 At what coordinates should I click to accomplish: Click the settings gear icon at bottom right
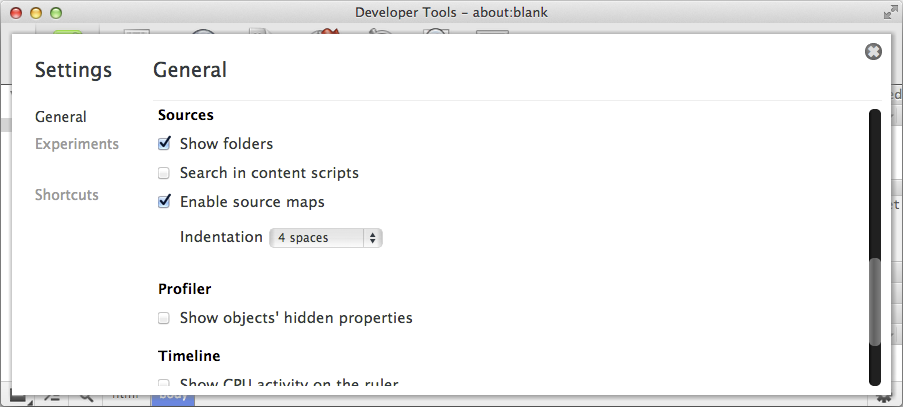pos(884,398)
